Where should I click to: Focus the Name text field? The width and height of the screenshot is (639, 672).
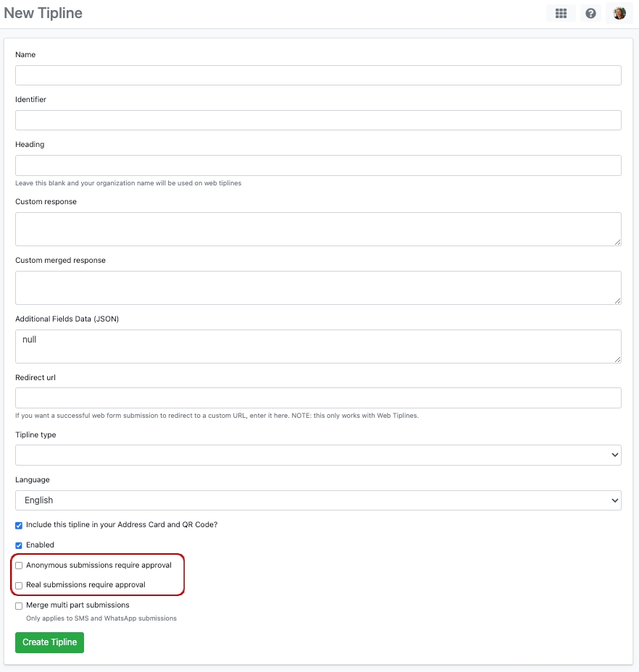click(x=318, y=75)
